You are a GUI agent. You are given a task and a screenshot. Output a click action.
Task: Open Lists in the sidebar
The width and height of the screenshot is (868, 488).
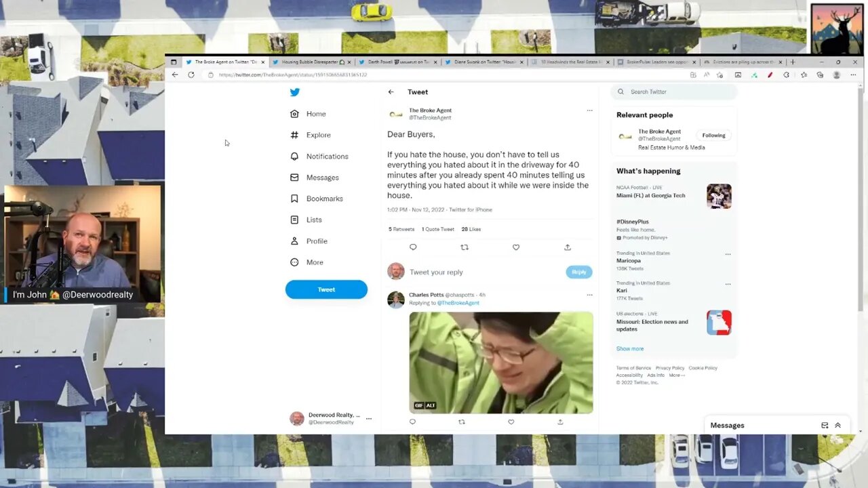point(306,220)
